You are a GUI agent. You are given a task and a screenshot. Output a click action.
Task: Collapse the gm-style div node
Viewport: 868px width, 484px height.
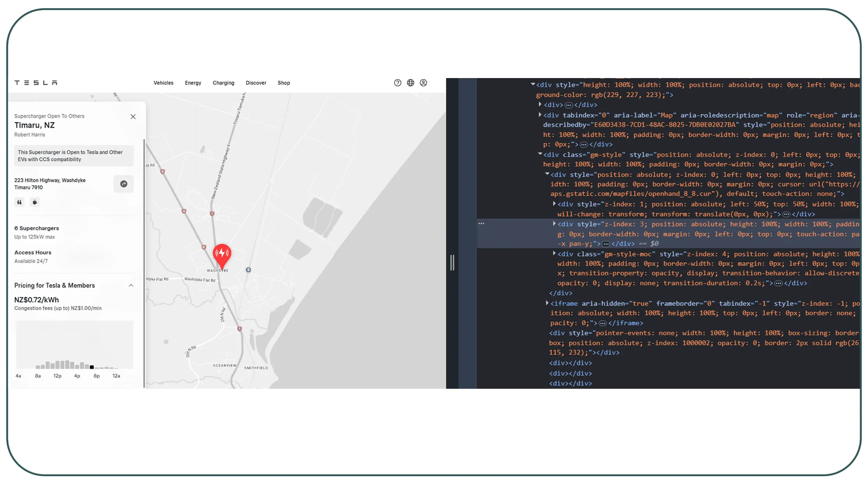pyautogui.click(x=540, y=155)
